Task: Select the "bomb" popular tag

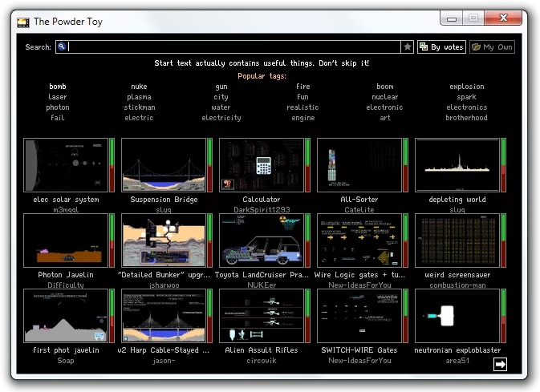Action: pos(58,87)
